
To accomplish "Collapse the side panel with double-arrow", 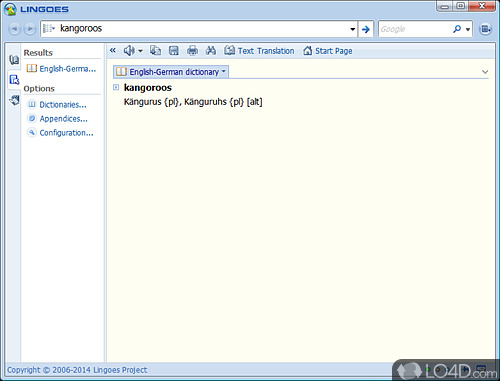I will click(x=113, y=50).
